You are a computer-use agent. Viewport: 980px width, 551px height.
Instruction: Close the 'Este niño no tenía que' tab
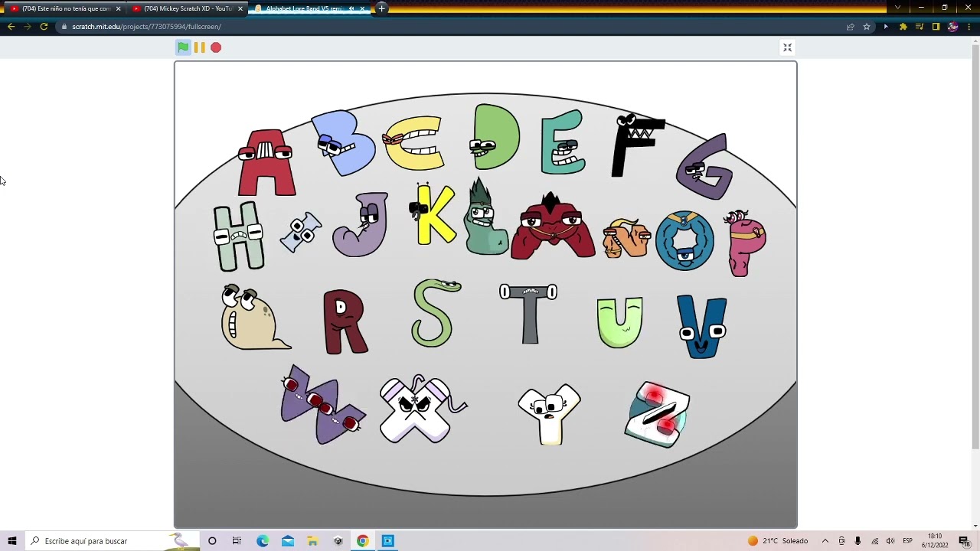click(x=118, y=8)
